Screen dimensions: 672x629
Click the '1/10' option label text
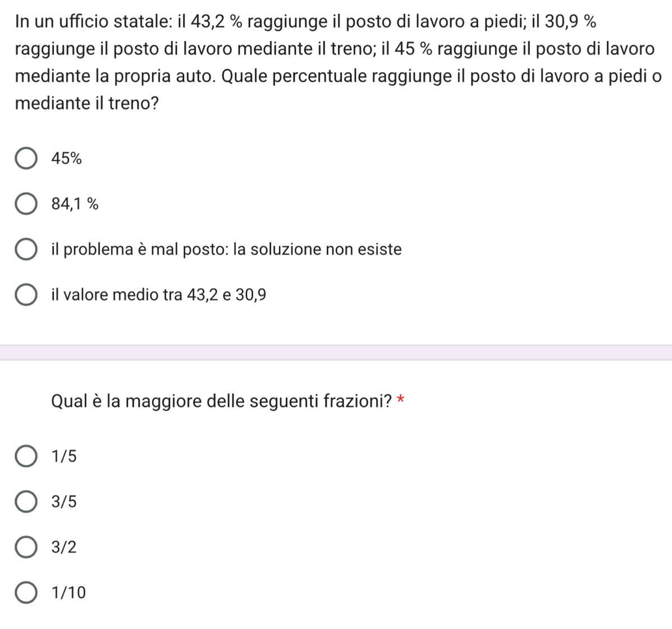tap(68, 592)
